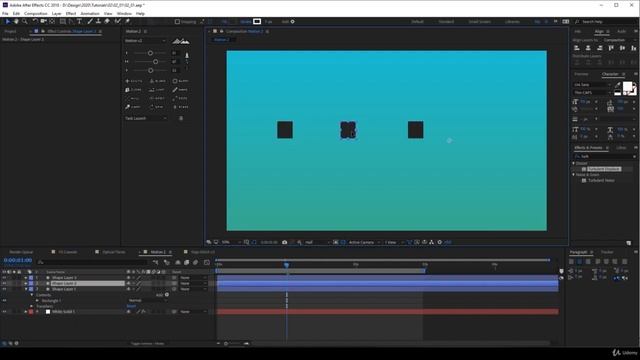Expand Shape Layer 3 properties
Image resolution: width=640 pixels, height=360 pixels.
26,278
